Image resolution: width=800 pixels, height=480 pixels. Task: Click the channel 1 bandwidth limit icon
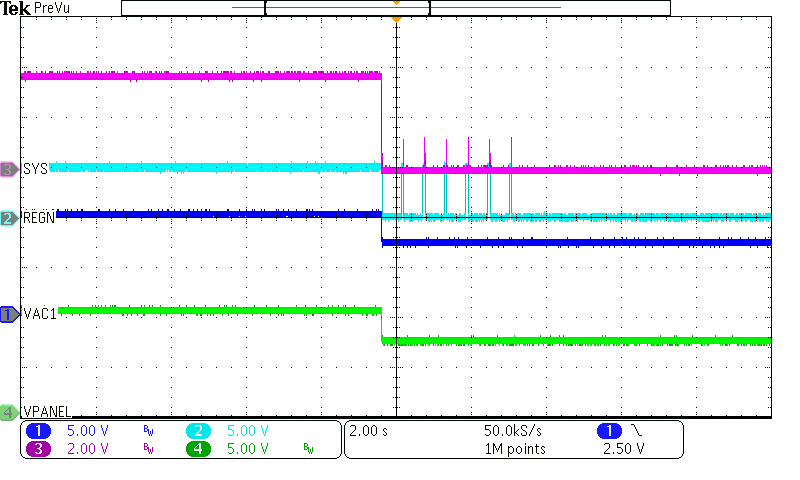click(x=148, y=431)
